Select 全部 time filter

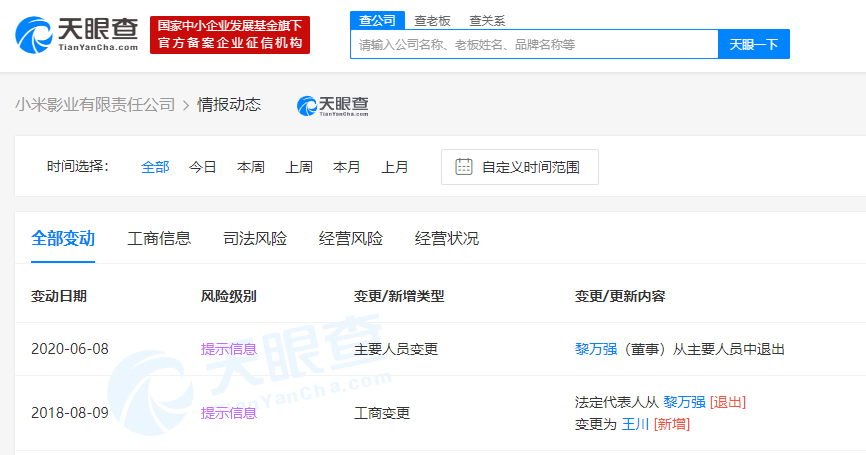click(x=155, y=167)
